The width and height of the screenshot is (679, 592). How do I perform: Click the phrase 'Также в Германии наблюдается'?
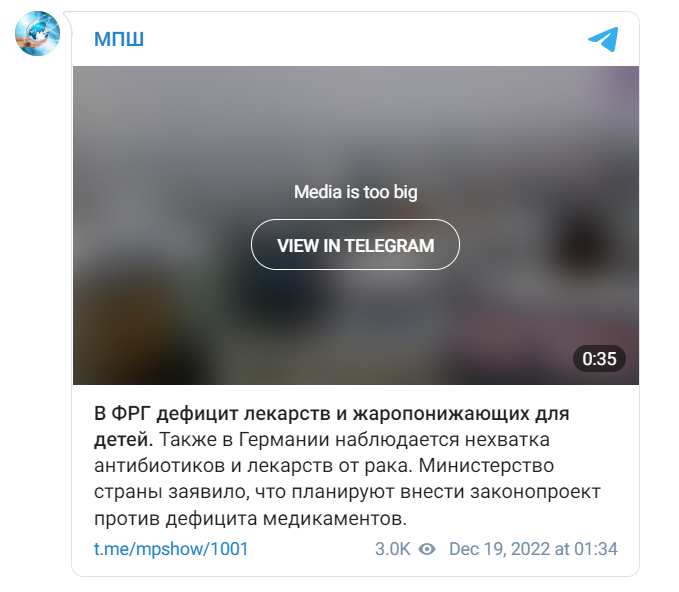click(309, 440)
